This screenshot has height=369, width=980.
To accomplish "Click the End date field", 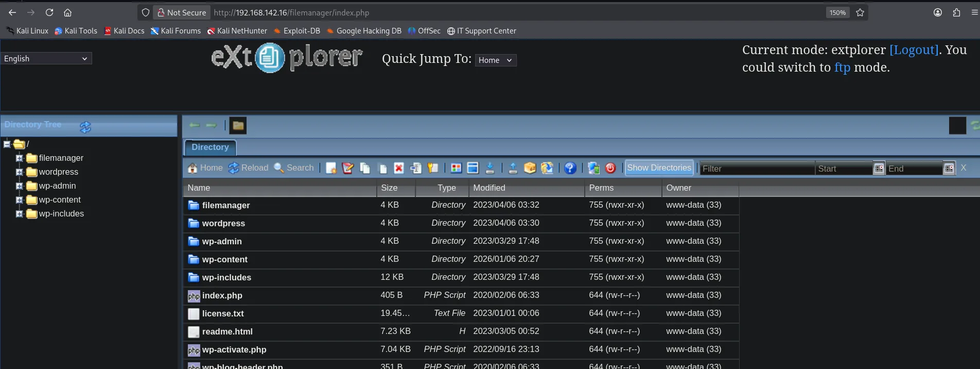I will click(x=914, y=169).
